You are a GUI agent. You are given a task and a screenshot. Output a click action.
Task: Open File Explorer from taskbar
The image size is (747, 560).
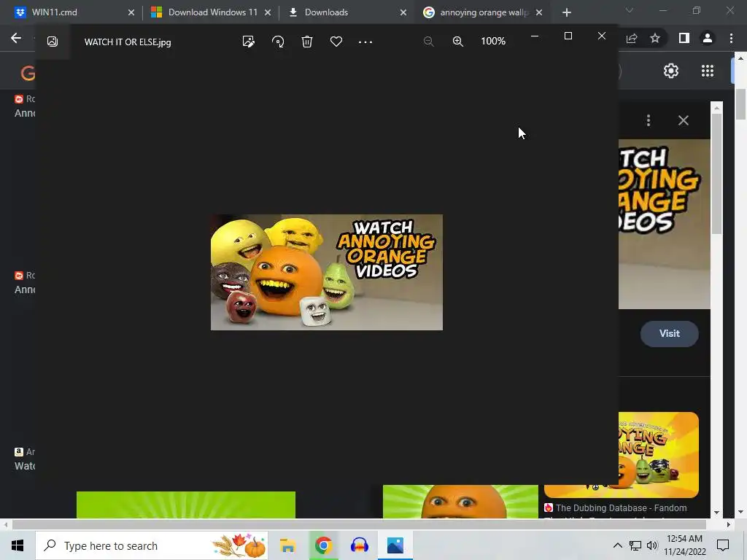click(x=287, y=545)
